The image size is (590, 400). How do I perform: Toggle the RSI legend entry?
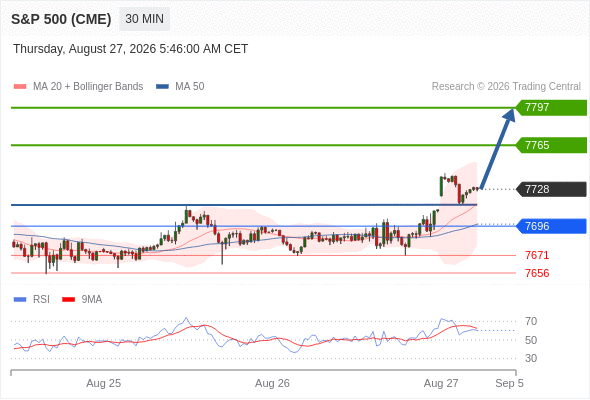pyautogui.click(x=32, y=299)
